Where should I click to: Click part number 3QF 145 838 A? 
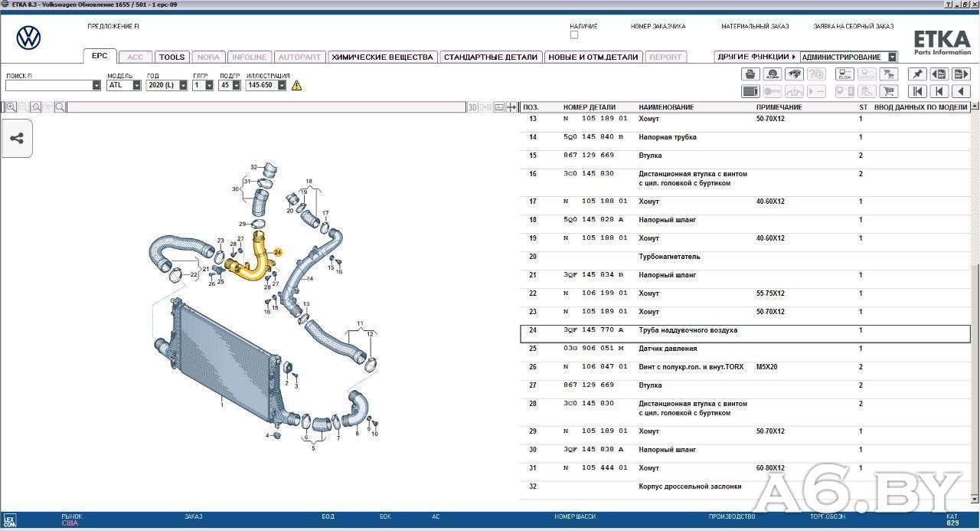(x=594, y=450)
